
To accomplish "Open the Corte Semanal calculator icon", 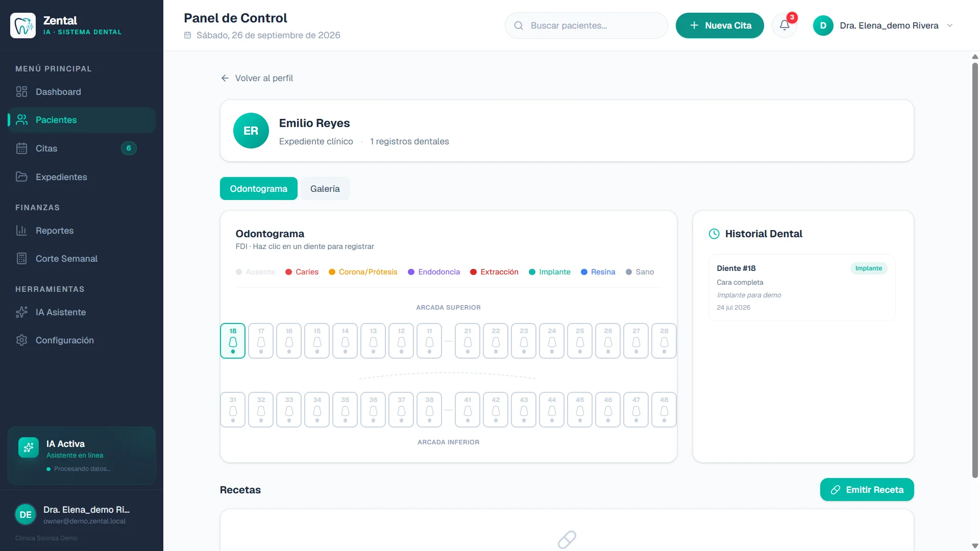I will (x=21, y=259).
